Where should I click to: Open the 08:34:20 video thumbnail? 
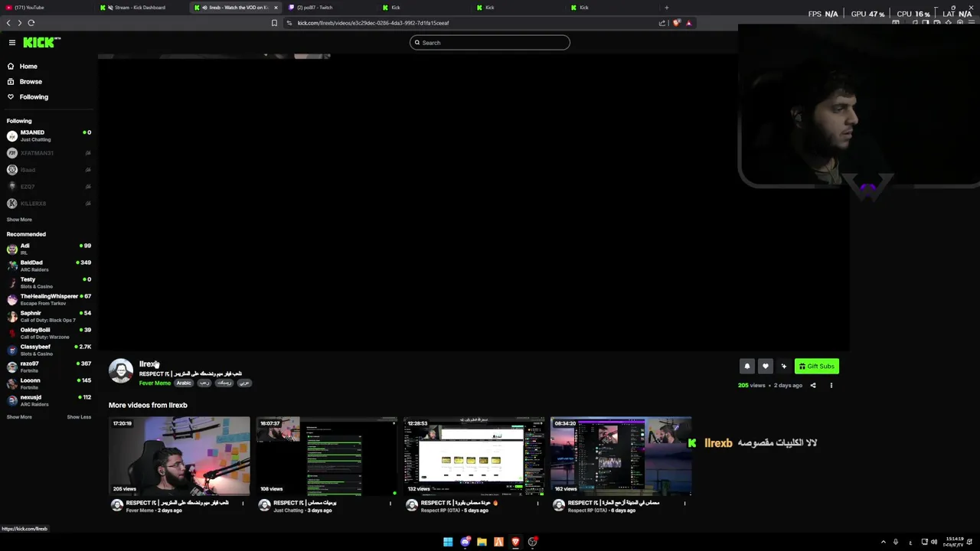pyautogui.click(x=621, y=456)
